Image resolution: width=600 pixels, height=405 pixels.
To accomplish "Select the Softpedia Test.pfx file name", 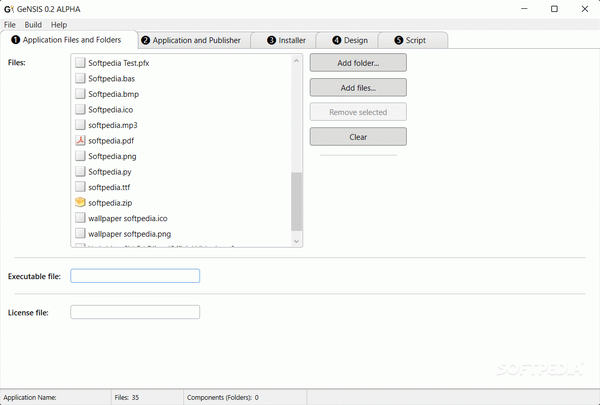I will click(119, 63).
